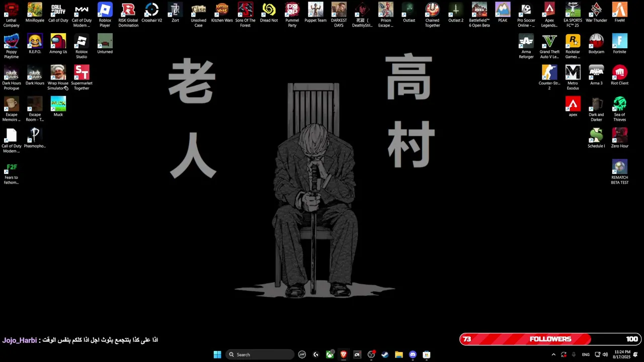Launch Sons Of The Forest shortcut
This screenshot has height=362, width=644.
(245, 15)
